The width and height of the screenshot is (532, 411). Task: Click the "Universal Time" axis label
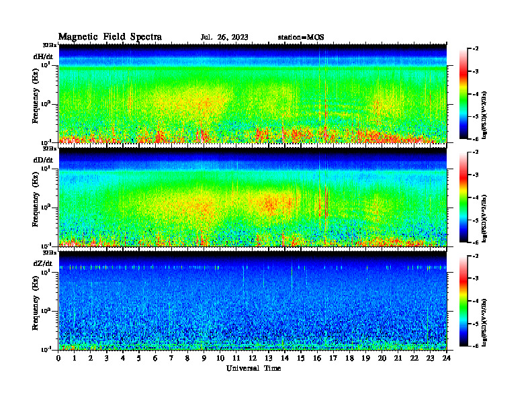253,368
